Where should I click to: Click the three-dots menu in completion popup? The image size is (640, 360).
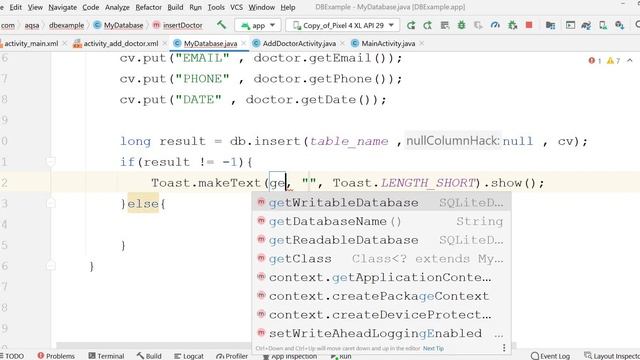[504, 348]
